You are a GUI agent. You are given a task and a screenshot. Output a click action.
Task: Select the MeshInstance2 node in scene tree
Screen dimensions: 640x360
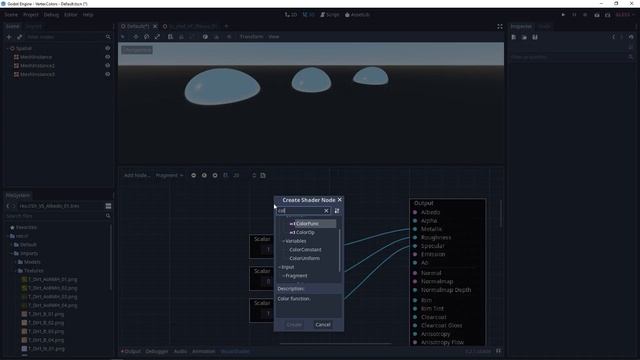point(37,66)
